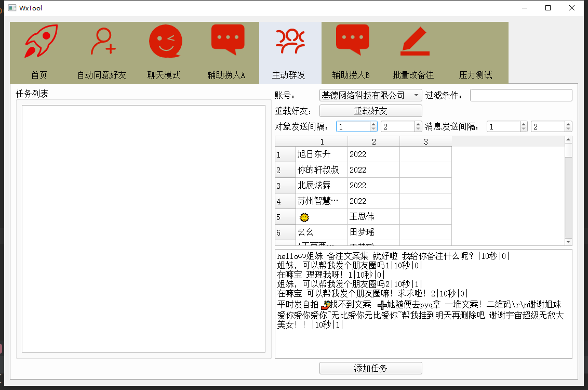
Task: Click the sun emoji in row 5
Action: click(x=304, y=217)
